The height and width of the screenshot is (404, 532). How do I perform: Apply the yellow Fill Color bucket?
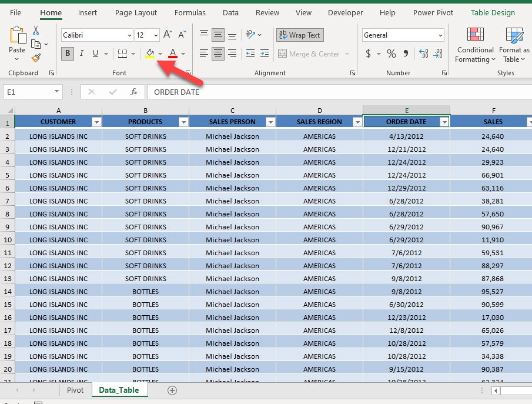pyautogui.click(x=150, y=54)
